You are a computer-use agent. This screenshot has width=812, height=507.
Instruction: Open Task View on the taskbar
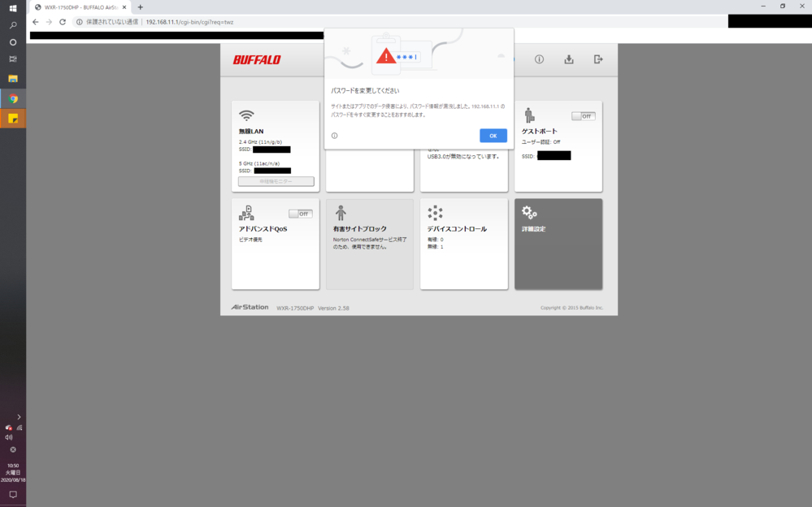point(13,59)
